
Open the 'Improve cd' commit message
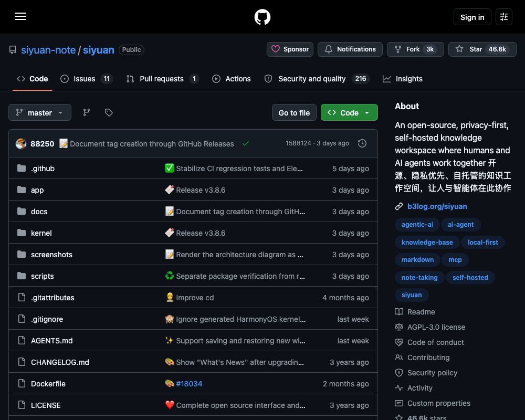[195, 298]
